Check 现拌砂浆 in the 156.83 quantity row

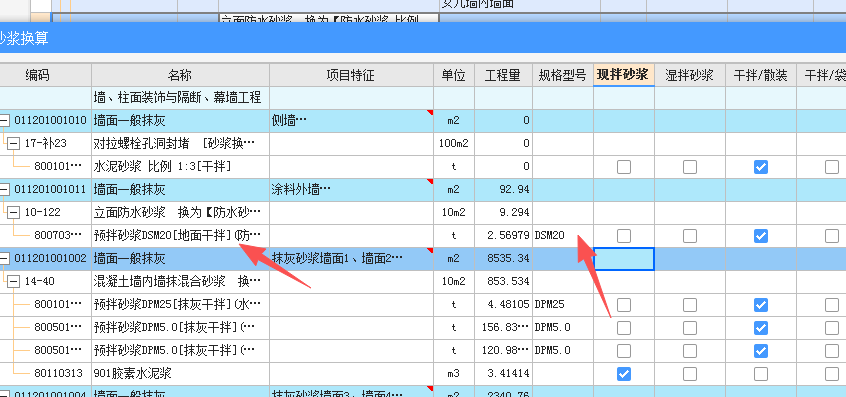pyautogui.click(x=624, y=328)
